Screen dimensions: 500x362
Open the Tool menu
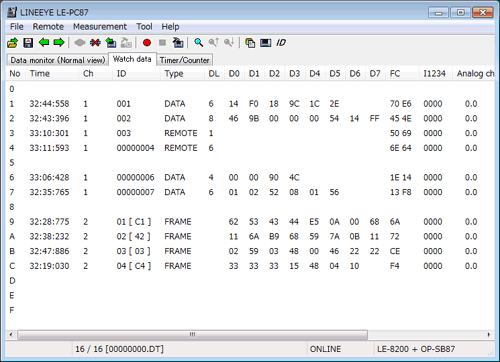click(144, 27)
